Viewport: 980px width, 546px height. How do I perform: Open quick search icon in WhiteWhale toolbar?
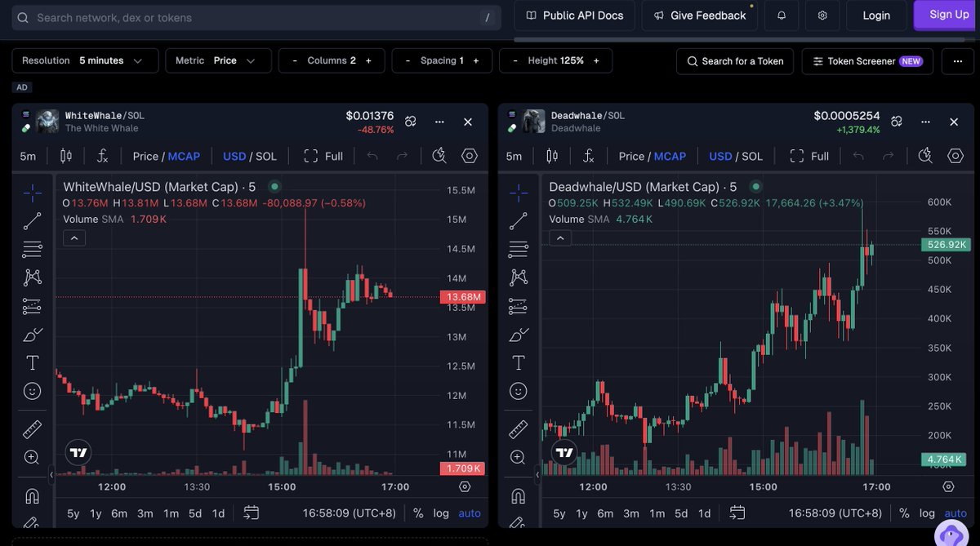point(439,156)
